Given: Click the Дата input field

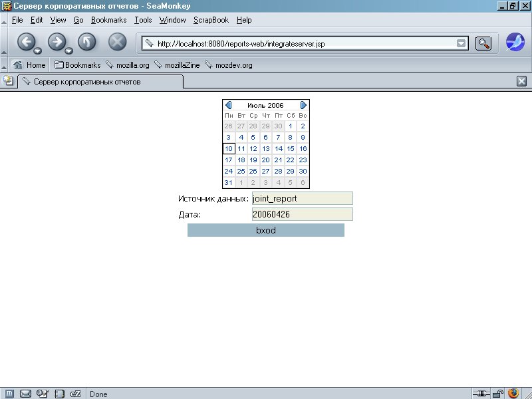Looking at the screenshot, I should click(x=303, y=214).
